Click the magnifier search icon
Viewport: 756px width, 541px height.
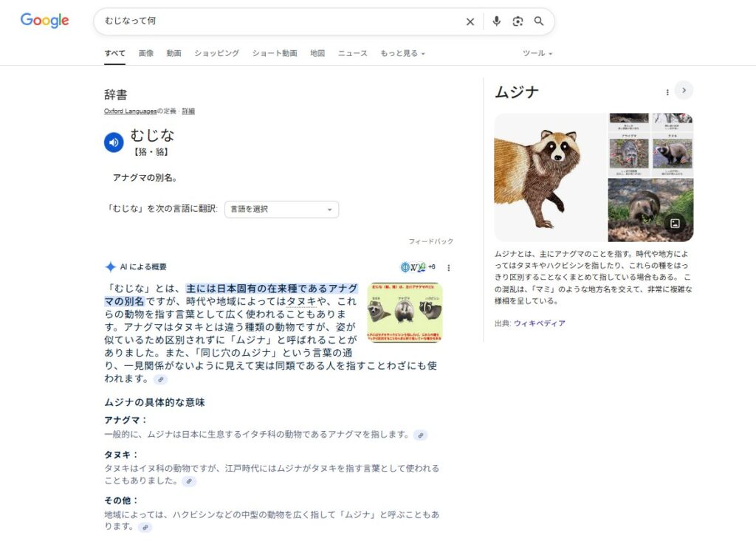click(539, 21)
